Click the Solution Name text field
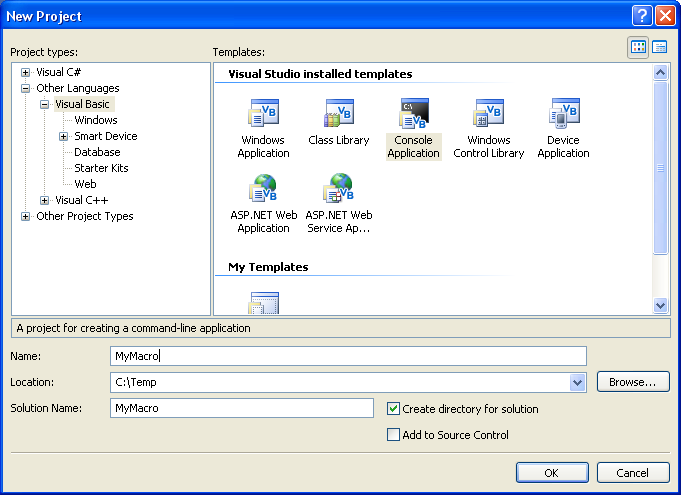The width and height of the screenshot is (681, 495). [x=241, y=408]
